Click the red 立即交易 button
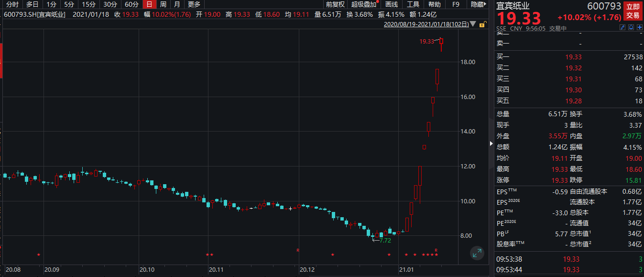Viewport: 644px width, 277px height. tap(633, 11)
